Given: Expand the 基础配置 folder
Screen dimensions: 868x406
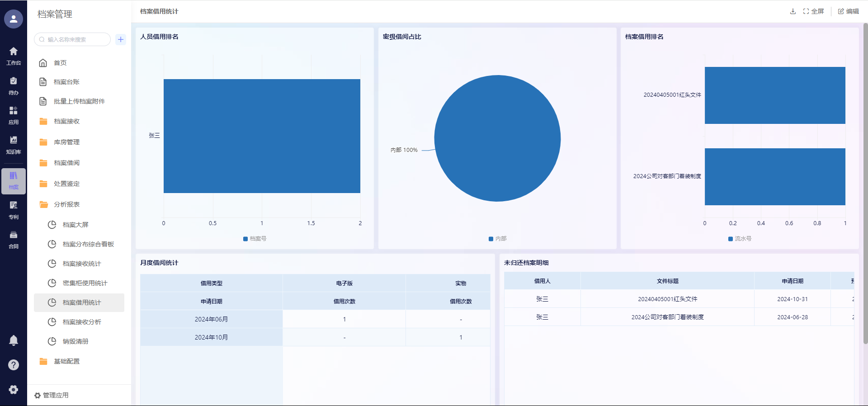Looking at the screenshot, I should click(x=66, y=361).
